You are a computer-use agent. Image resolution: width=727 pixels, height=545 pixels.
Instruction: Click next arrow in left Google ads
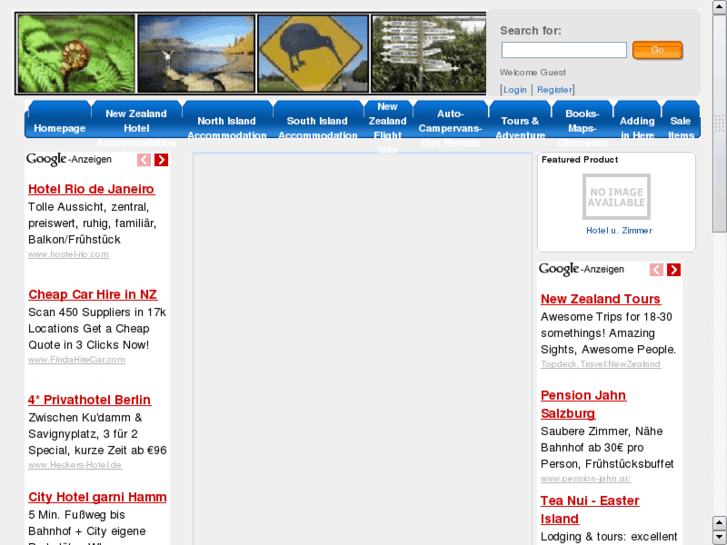click(161, 160)
